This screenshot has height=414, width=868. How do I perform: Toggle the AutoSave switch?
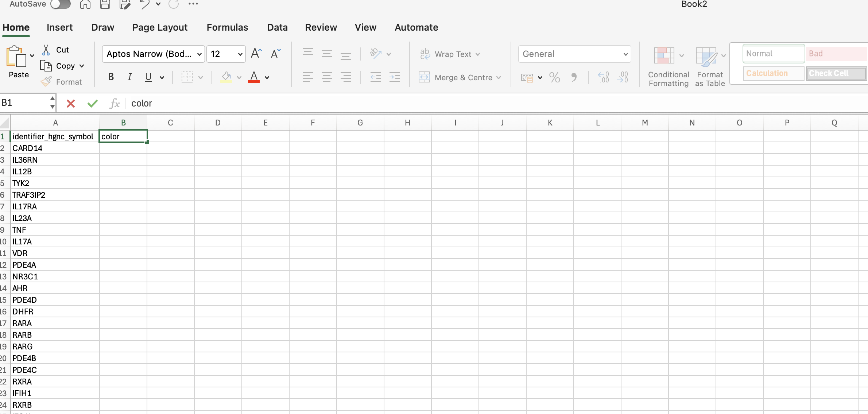tap(61, 4)
